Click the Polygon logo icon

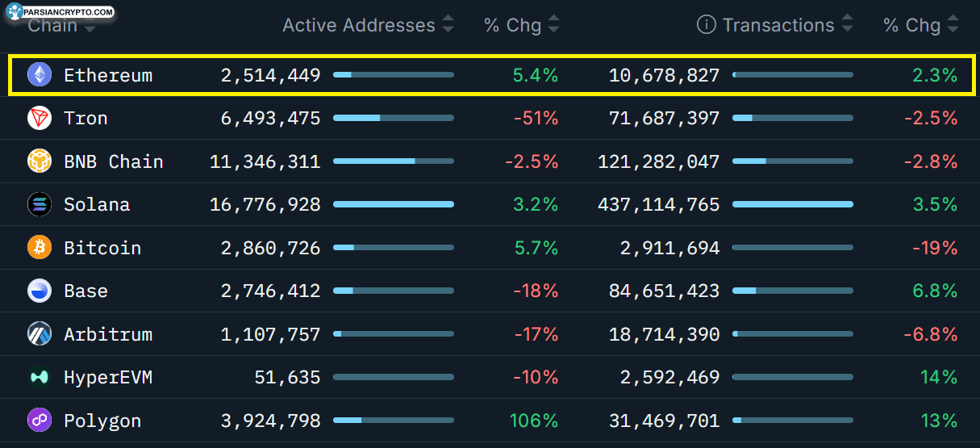(39, 421)
